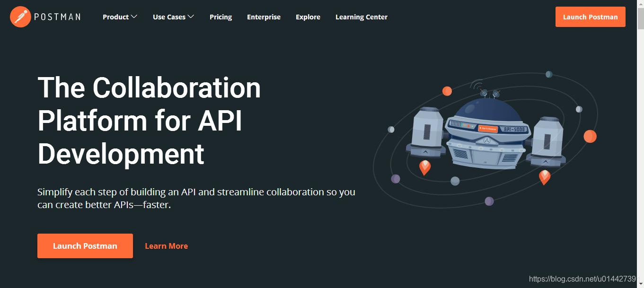Click the Launch Postman button below the headline
Viewport: 644px width, 288px height.
85,246
